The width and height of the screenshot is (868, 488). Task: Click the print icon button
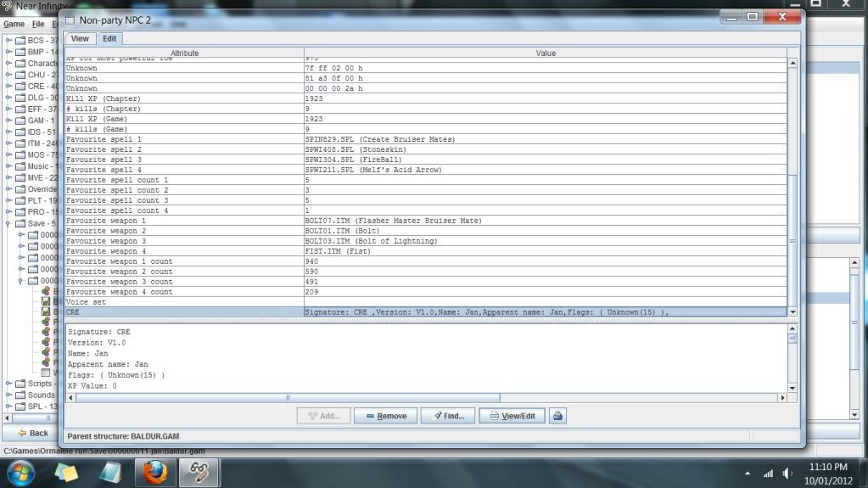(557, 416)
